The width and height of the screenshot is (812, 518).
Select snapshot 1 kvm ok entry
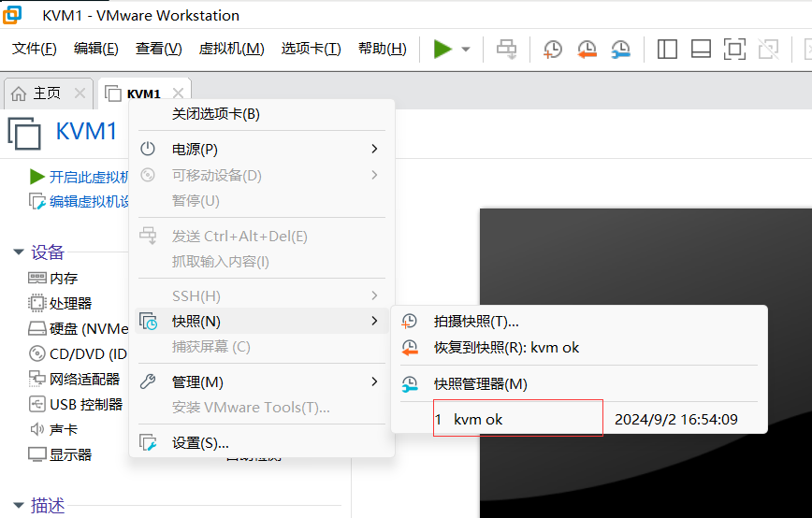579,419
